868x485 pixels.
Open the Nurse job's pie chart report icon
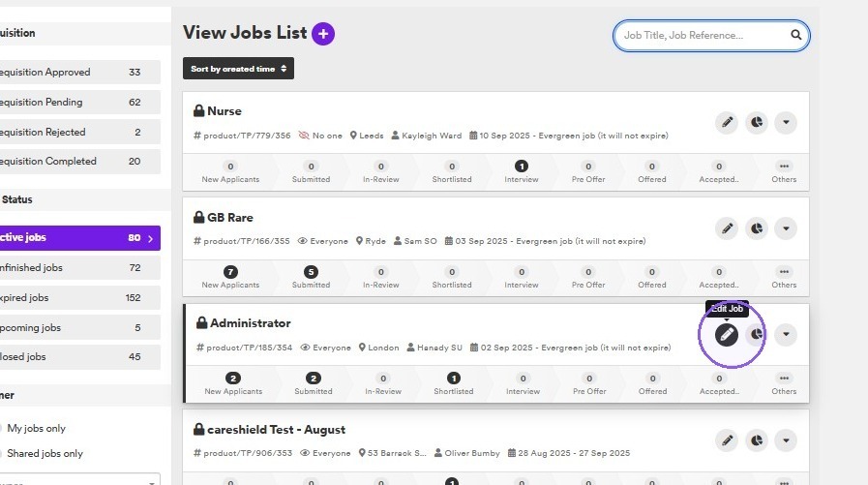coord(756,122)
